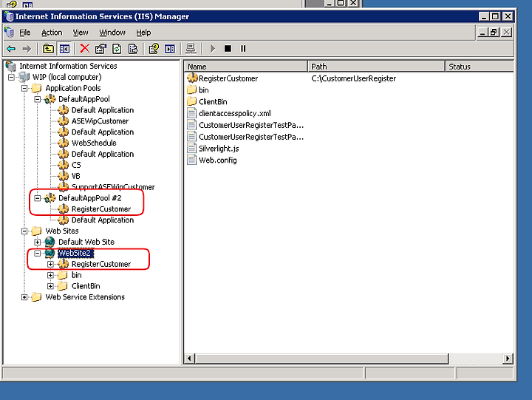Screen dimensions: 532x400
Task: Select DefaultAppPool in the tree
Action: tap(83, 99)
